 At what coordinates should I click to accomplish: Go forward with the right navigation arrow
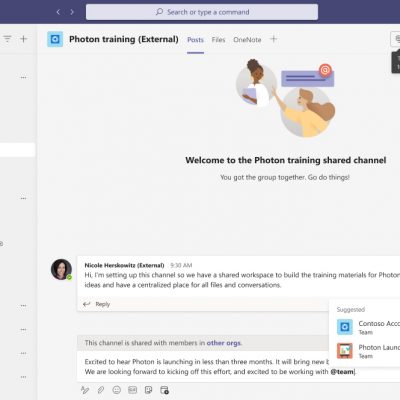pos(72,12)
